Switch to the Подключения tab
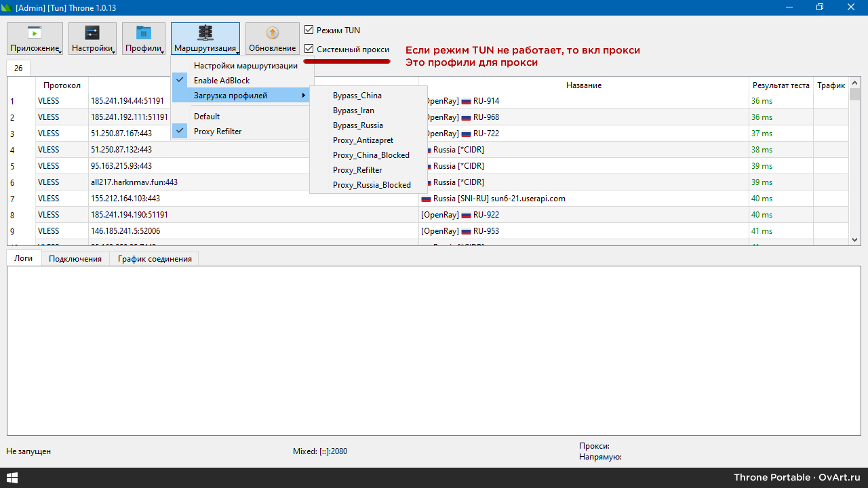Screen dimensions: 868x488 tap(75, 259)
